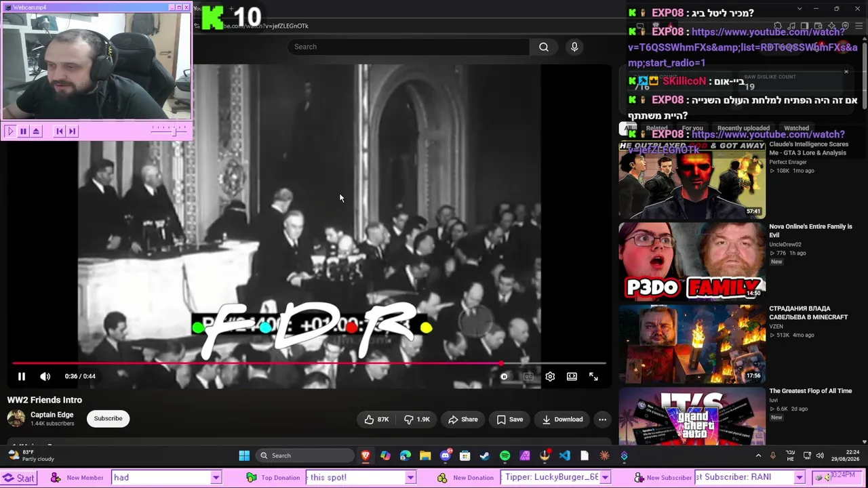Open Spotify from the taskbar
Screen dimensions: 868x488
coord(505,455)
